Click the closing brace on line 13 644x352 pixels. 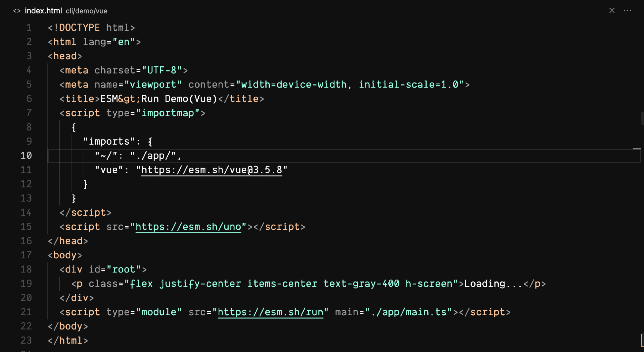[74, 198]
